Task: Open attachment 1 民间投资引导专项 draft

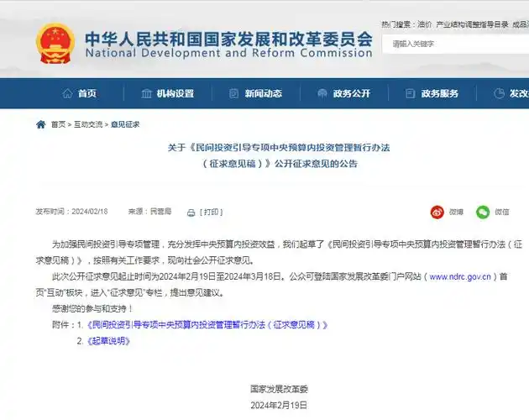Action: (207, 325)
